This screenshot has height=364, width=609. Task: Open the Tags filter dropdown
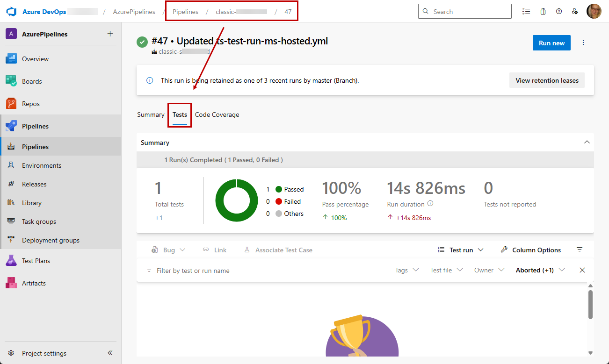tap(407, 270)
